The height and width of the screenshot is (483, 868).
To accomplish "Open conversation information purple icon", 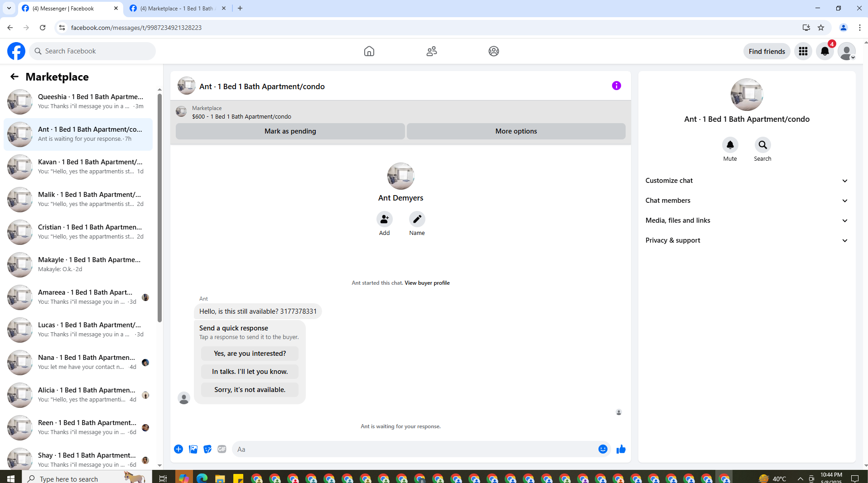I will point(617,86).
